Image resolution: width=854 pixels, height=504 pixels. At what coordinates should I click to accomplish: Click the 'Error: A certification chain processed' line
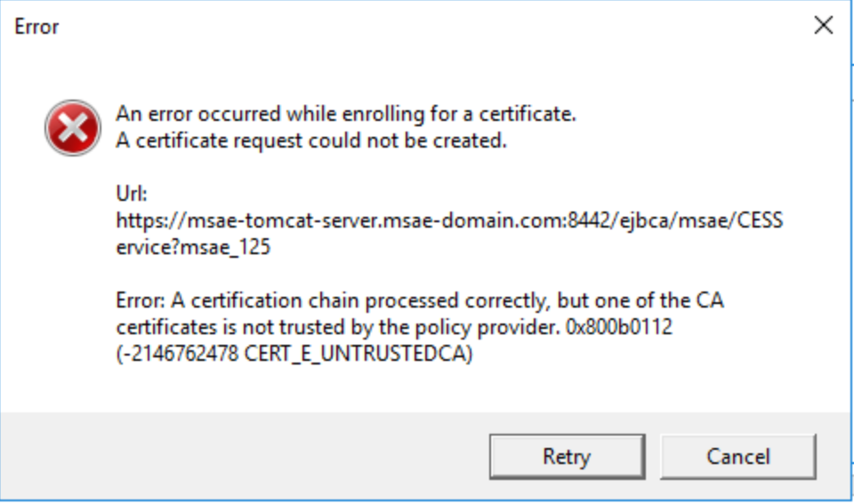point(420,300)
